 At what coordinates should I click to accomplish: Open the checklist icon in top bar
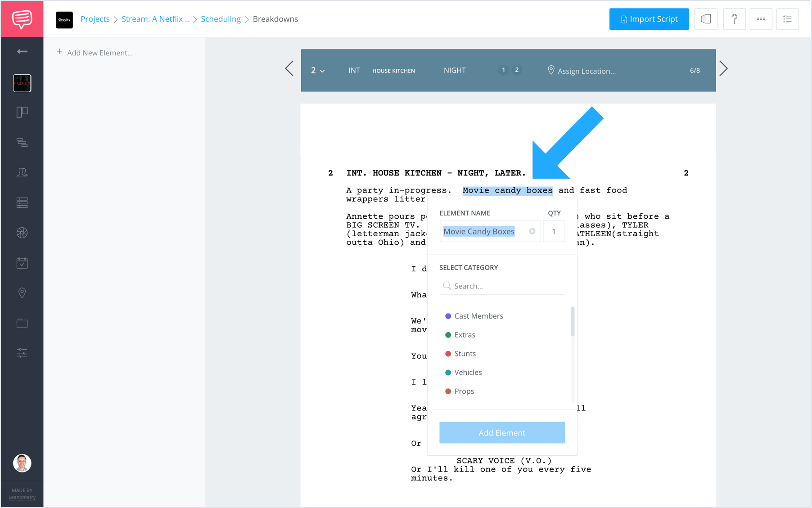point(787,19)
